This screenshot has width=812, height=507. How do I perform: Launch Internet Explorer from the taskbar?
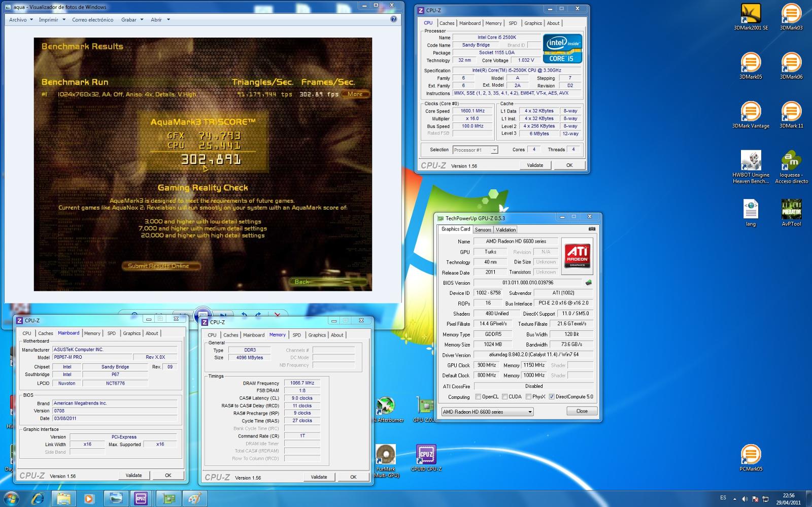click(x=38, y=498)
